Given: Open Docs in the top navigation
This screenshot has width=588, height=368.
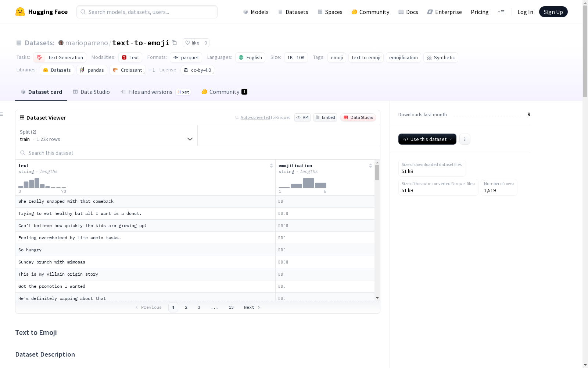Looking at the screenshot, I should tap(408, 12).
